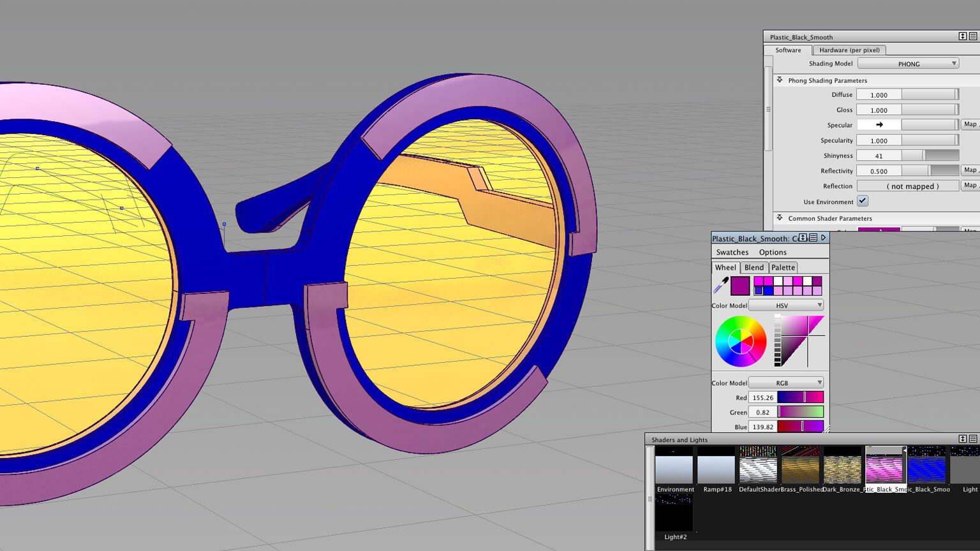Click the hue color wheel
Viewport: 980px width, 551px height.
(x=740, y=342)
